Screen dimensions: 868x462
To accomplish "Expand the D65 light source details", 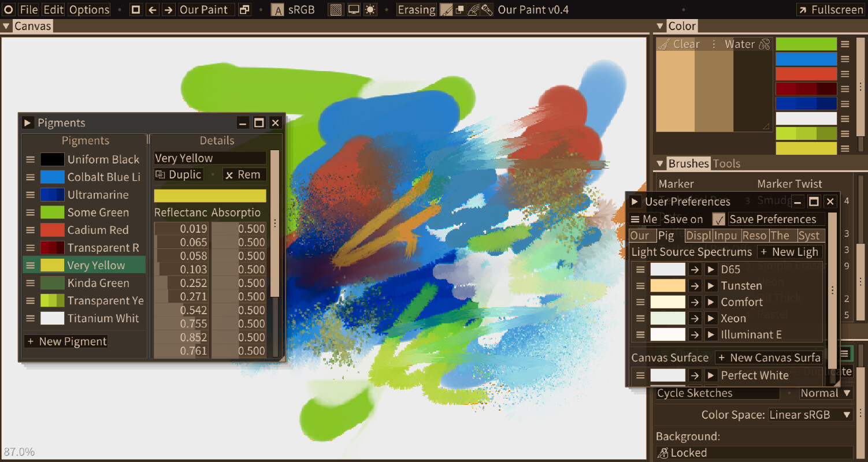I will pos(711,270).
